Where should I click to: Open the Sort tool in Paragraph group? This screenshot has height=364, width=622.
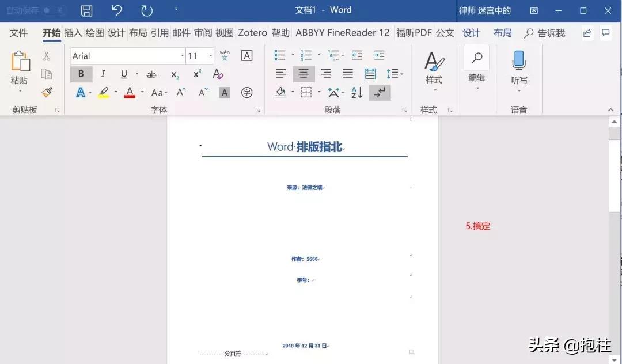tap(357, 92)
